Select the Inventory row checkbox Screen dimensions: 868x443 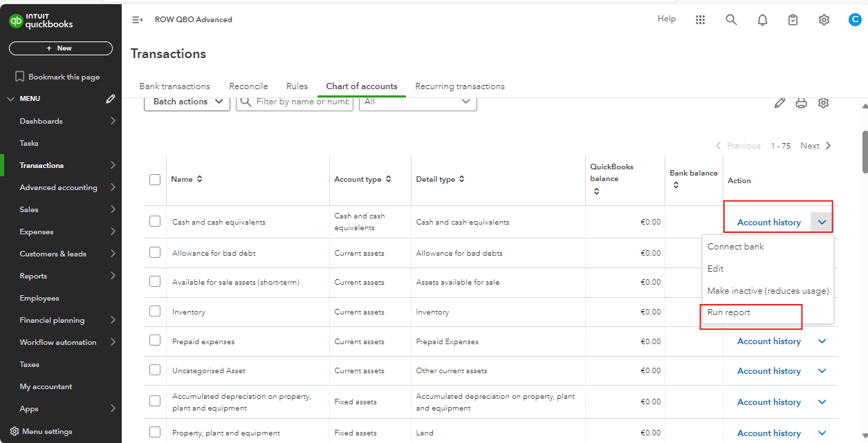click(155, 312)
